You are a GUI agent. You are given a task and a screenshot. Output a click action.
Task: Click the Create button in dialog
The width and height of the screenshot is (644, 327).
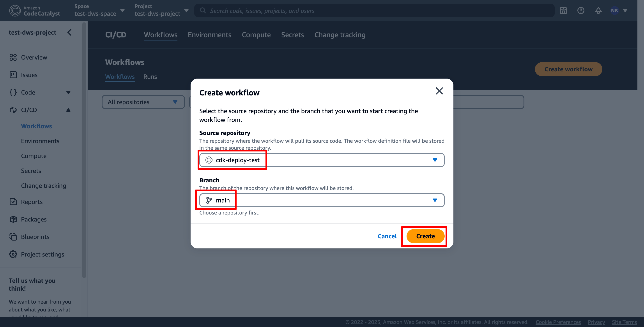(x=425, y=236)
